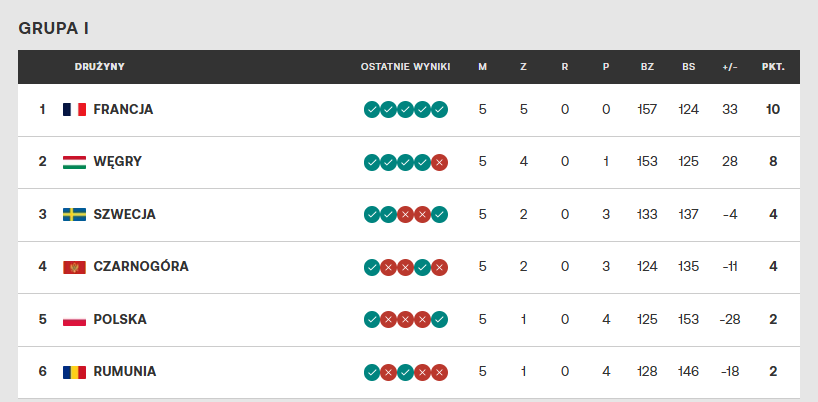Select the SZWECJA team name

pyautogui.click(x=124, y=214)
